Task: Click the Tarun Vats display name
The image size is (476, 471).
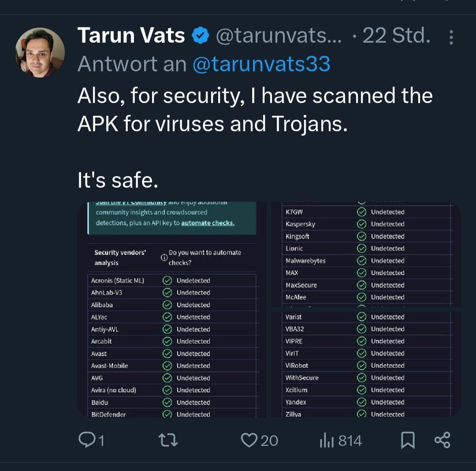Action: pos(131,36)
